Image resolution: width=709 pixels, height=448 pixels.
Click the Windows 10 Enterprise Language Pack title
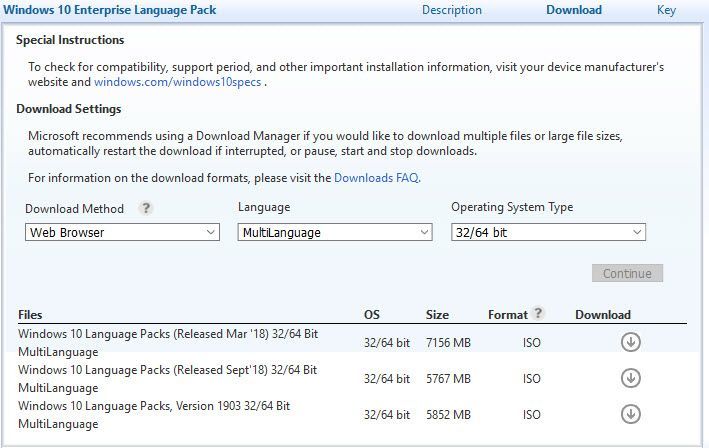110,10
